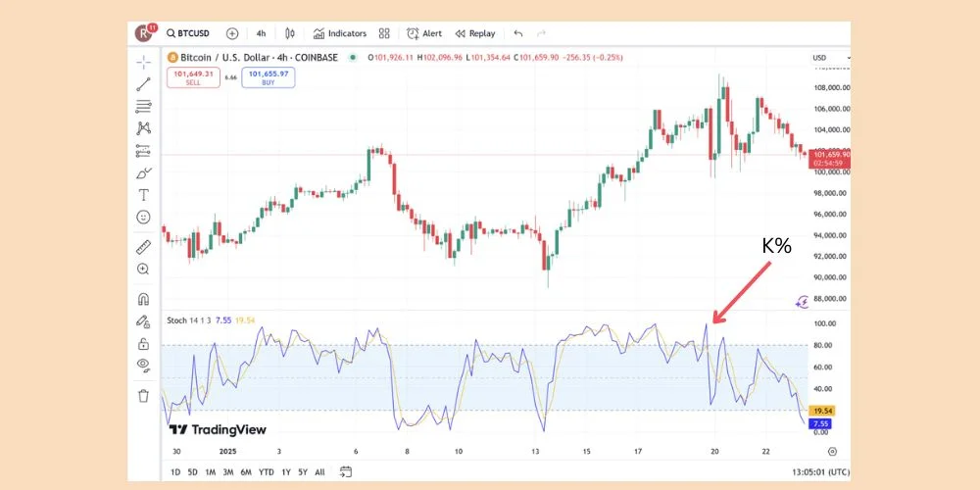Hide all drawings with eye icon
Screen dimensions: 980x490
point(144,365)
